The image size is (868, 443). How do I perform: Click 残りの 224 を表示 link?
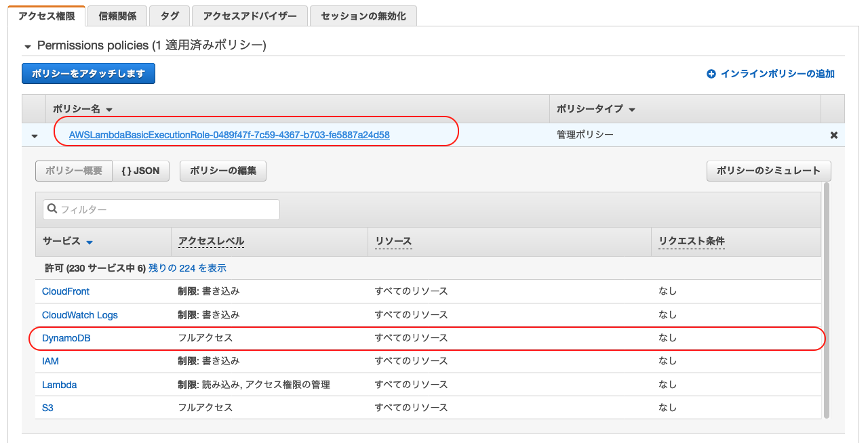click(x=189, y=268)
